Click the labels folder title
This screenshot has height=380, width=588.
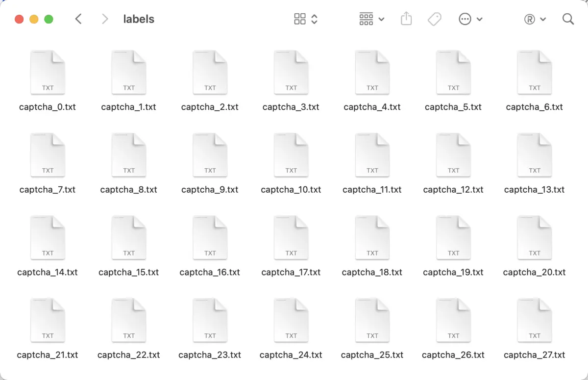pyautogui.click(x=139, y=19)
